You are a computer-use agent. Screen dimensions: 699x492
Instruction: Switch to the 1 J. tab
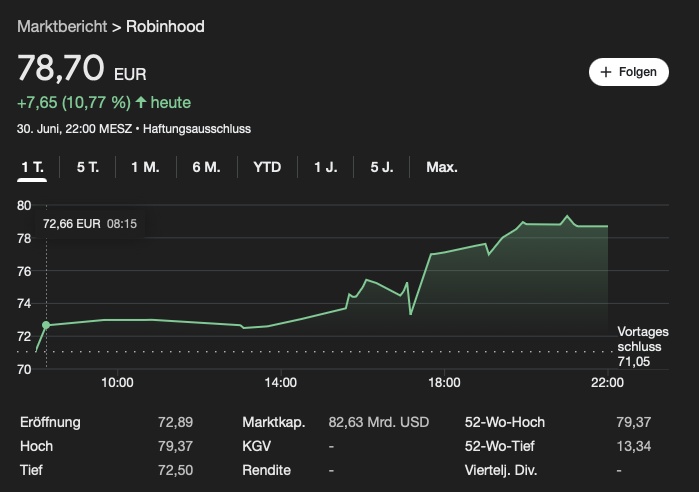[x=325, y=167]
